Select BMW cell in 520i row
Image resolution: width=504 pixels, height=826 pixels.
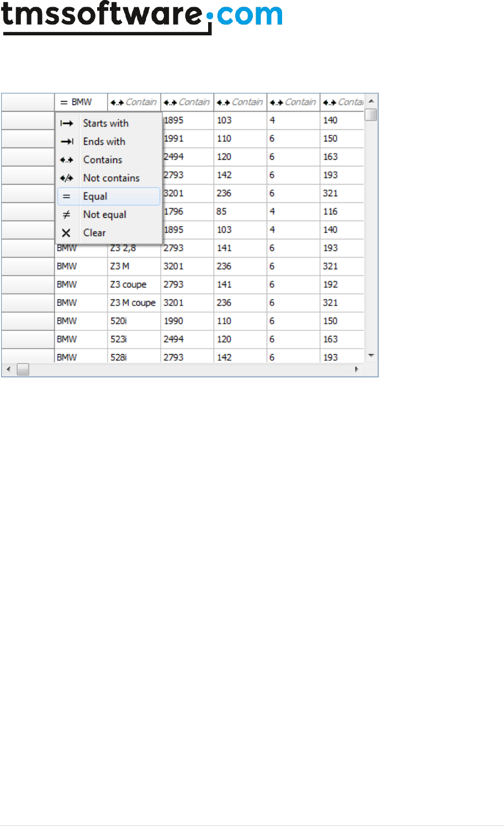pos(81,321)
